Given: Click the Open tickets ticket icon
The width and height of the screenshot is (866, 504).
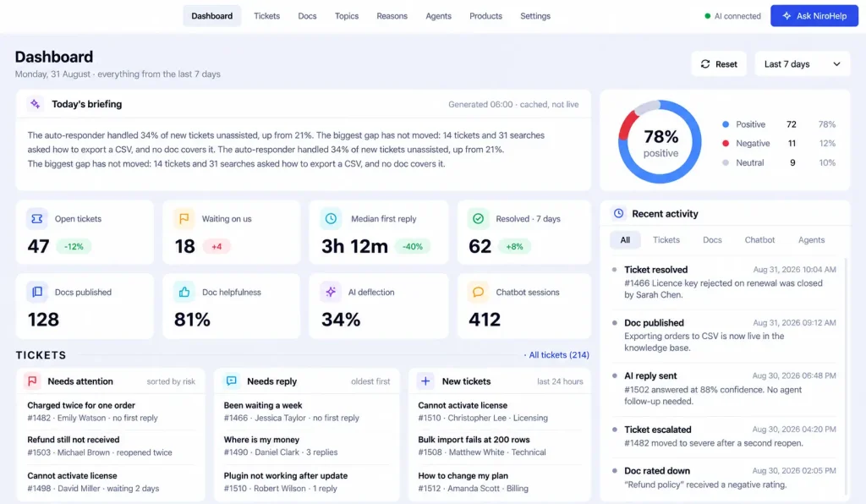Looking at the screenshot, I should point(37,219).
